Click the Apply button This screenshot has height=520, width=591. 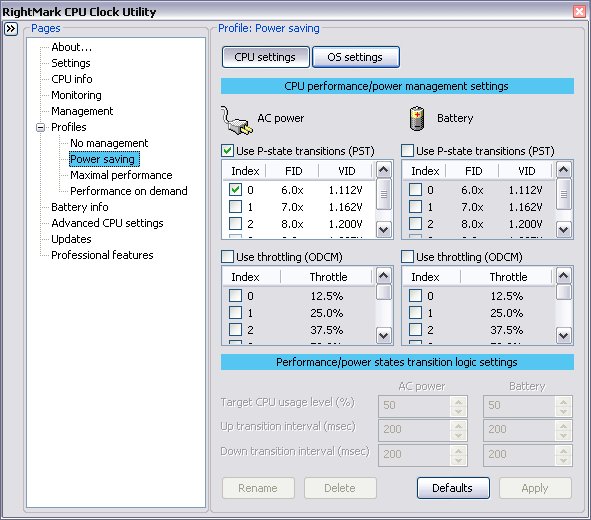tap(535, 488)
